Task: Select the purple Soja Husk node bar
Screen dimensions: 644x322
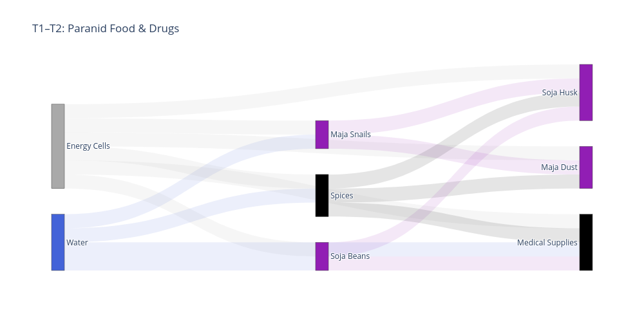Action: pyautogui.click(x=585, y=92)
